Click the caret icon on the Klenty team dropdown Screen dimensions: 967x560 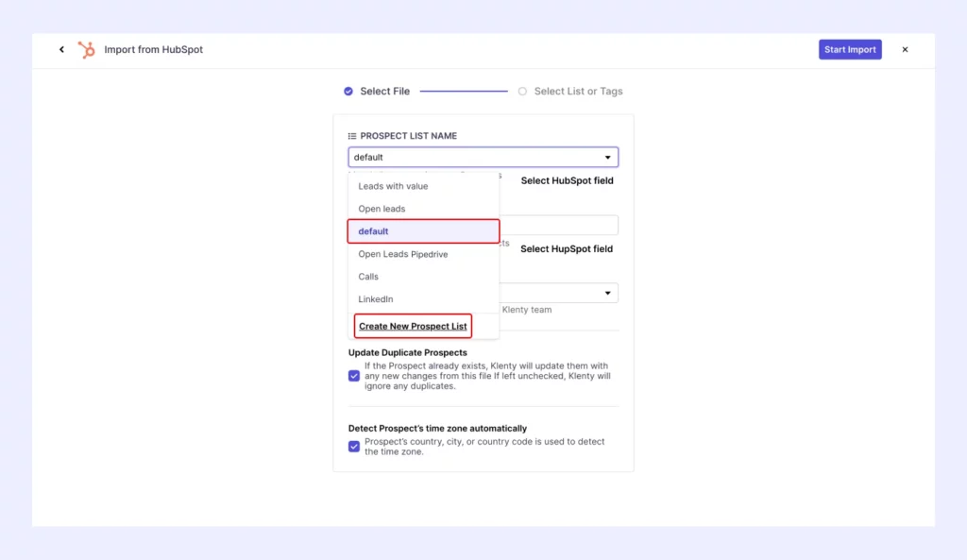(609, 293)
